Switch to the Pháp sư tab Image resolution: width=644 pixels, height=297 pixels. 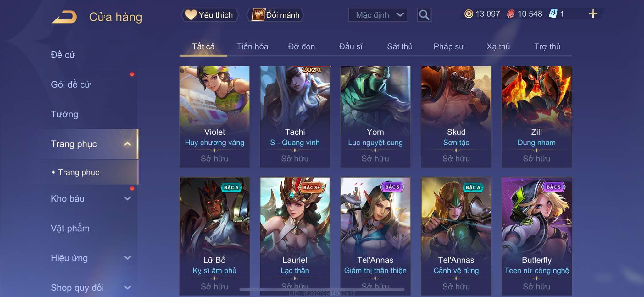[449, 46]
